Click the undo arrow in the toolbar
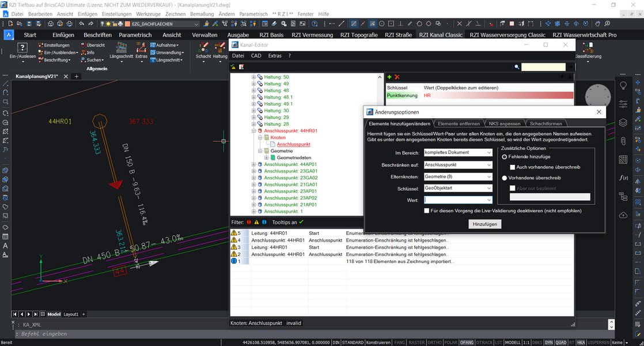 click(81, 24)
